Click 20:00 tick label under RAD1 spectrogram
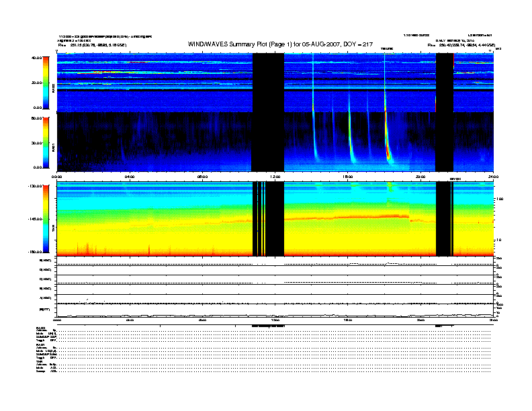This screenshot has width=532, height=411. [x=420, y=177]
